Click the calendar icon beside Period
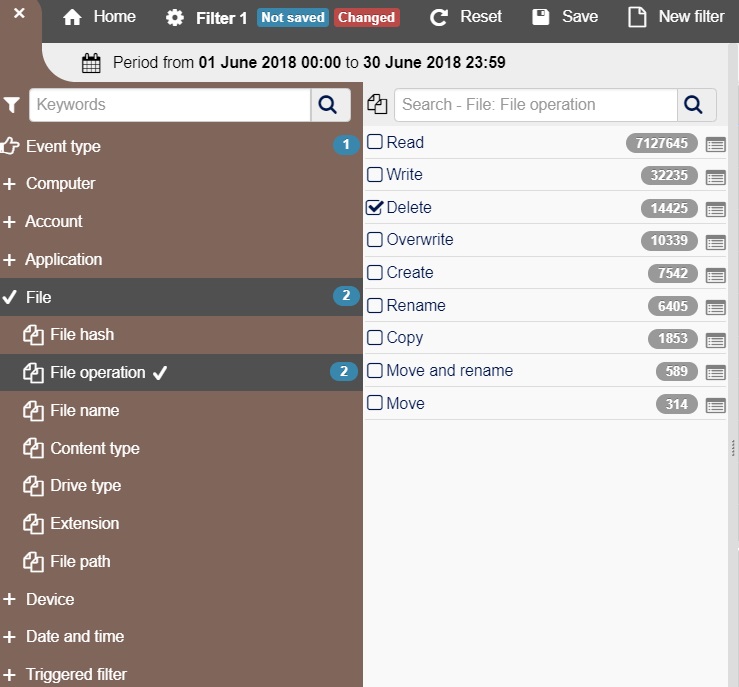Image resolution: width=739 pixels, height=687 pixels. (x=91, y=63)
